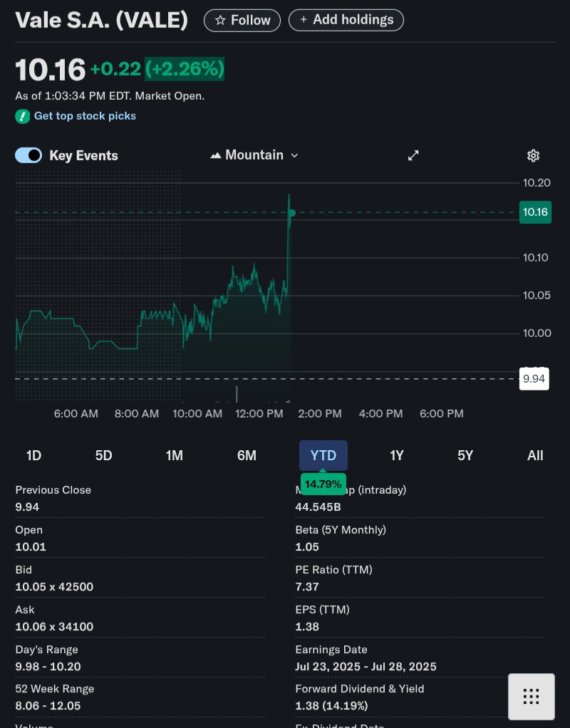
Task: Open Get top stock picks link
Action: 85,116
